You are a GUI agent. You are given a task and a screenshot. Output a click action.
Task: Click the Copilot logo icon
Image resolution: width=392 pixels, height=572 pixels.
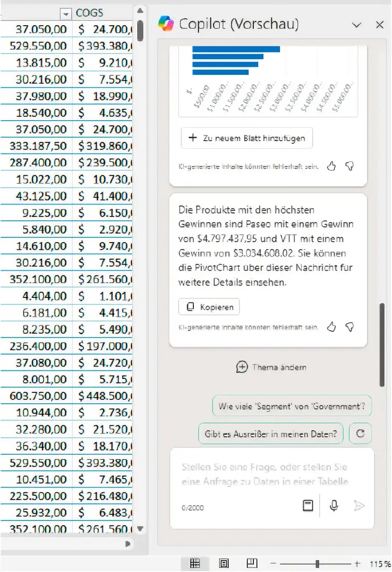coord(166,23)
